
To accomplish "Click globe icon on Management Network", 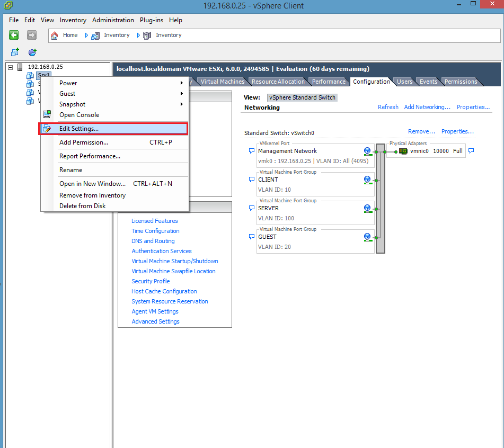I will [x=368, y=151].
